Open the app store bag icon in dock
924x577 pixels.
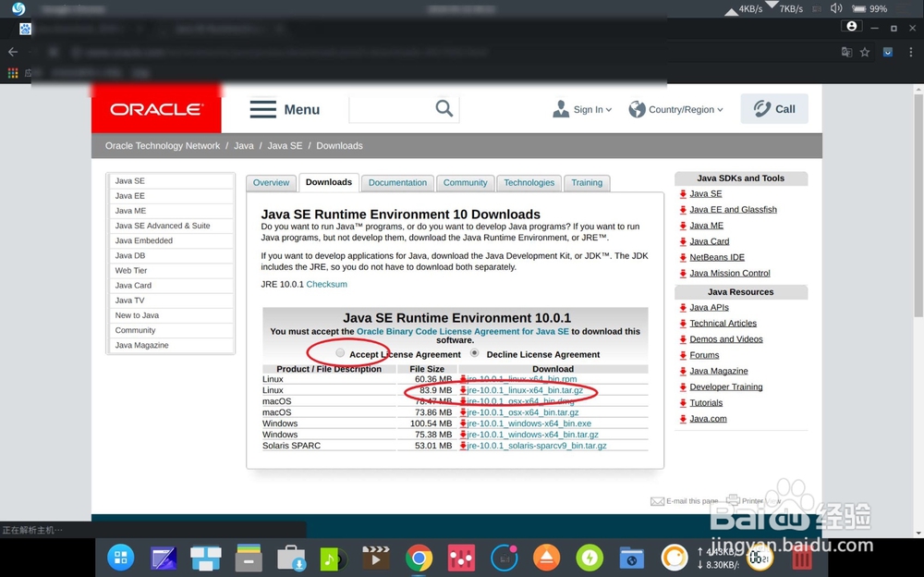click(291, 558)
